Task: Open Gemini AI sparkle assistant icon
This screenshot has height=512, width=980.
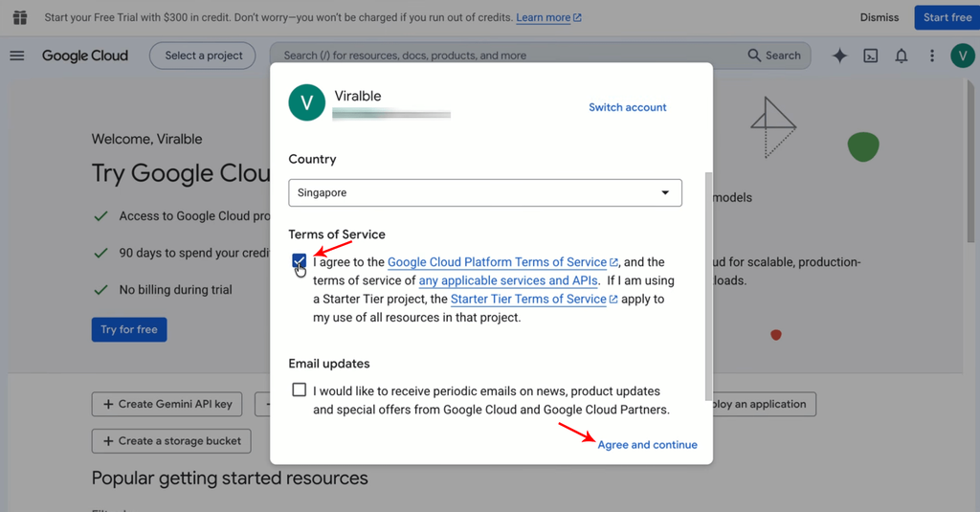Action: point(839,56)
